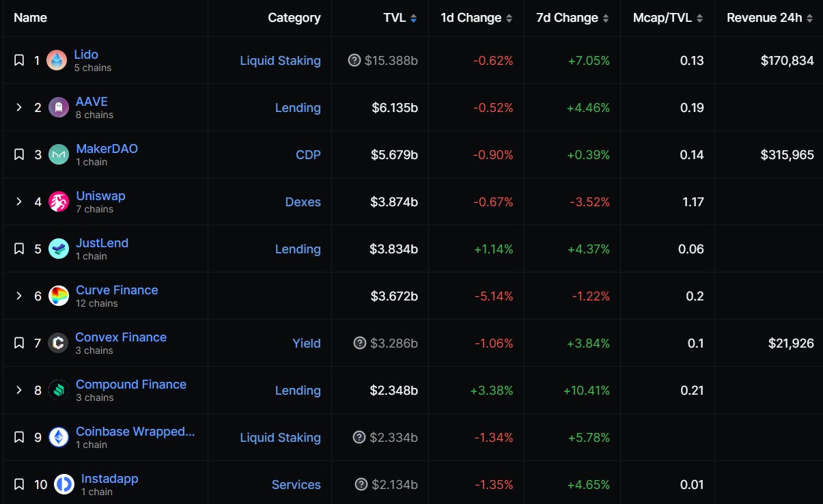Click the AAVE ghost logo icon
The image size is (823, 504).
pyautogui.click(x=59, y=107)
